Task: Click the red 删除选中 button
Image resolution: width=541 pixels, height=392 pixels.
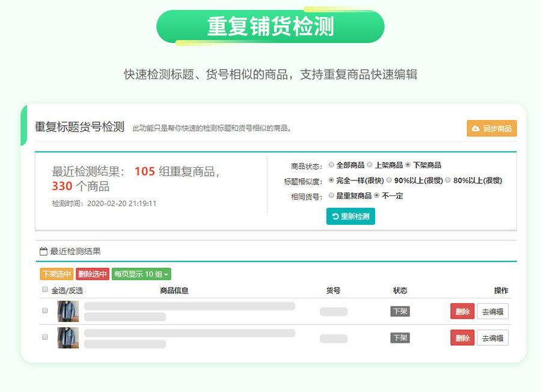Action: click(x=93, y=274)
